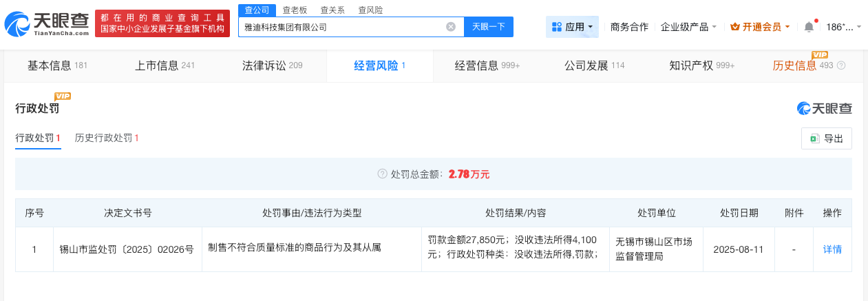Click the 应用 grid icon
The width and height of the screenshot is (868, 301).
click(557, 27)
